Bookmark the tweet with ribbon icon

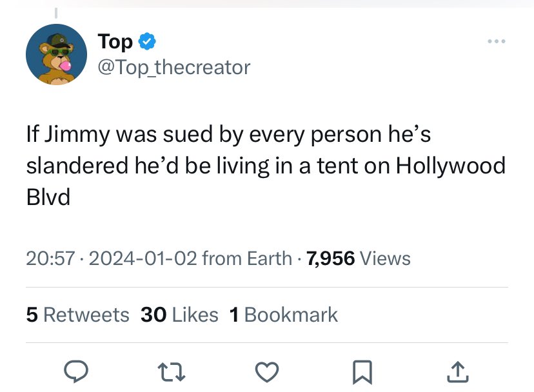(362, 372)
